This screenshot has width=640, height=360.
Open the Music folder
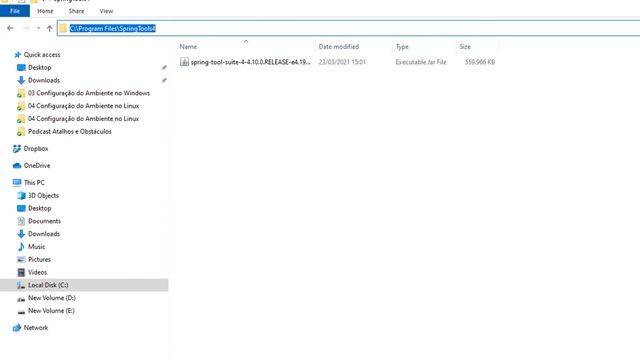tap(37, 247)
